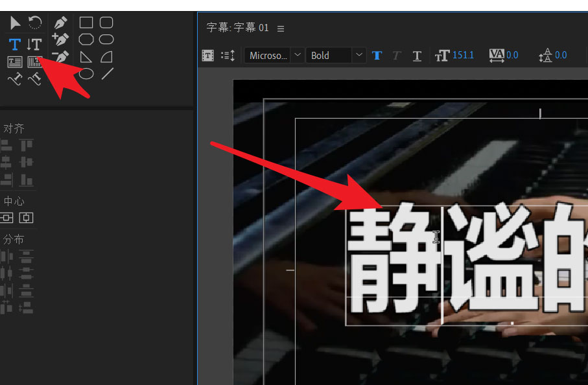
Task: Open the font family dropdown
Action: click(297, 56)
